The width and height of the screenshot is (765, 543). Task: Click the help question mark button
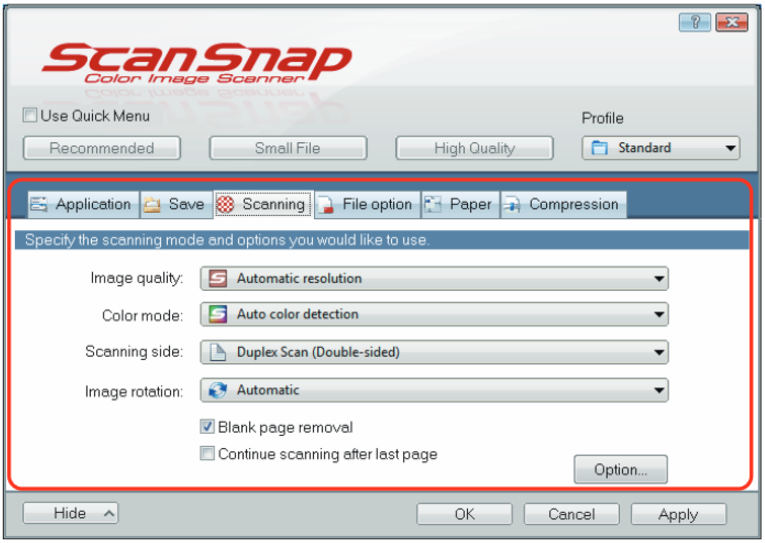[x=695, y=22]
